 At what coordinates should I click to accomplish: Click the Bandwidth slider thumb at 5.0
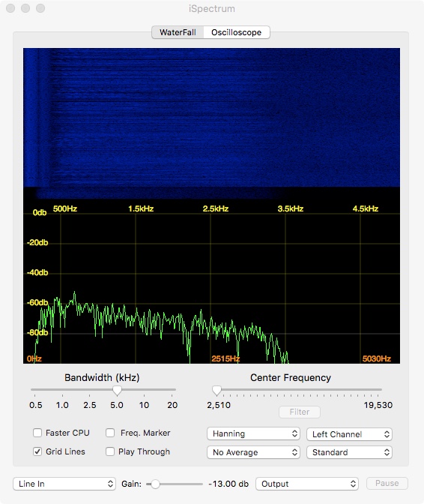click(x=117, y=390)
